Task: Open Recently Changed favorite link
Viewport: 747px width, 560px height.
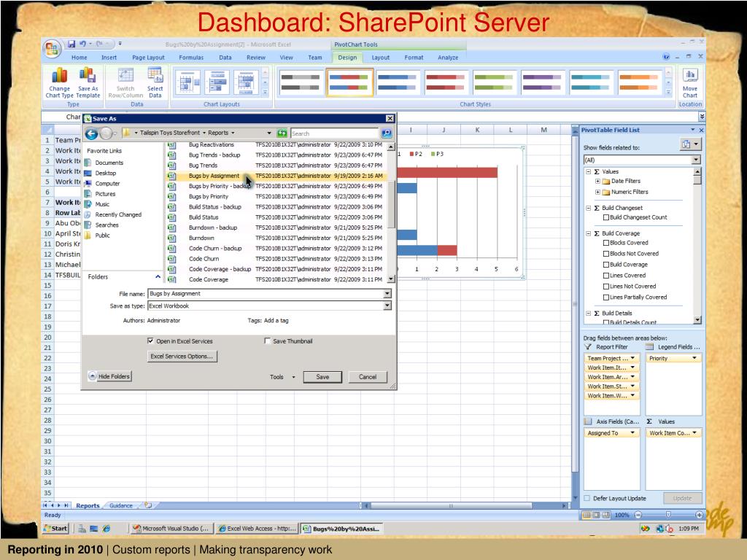Action: click(x=118, y=214)
